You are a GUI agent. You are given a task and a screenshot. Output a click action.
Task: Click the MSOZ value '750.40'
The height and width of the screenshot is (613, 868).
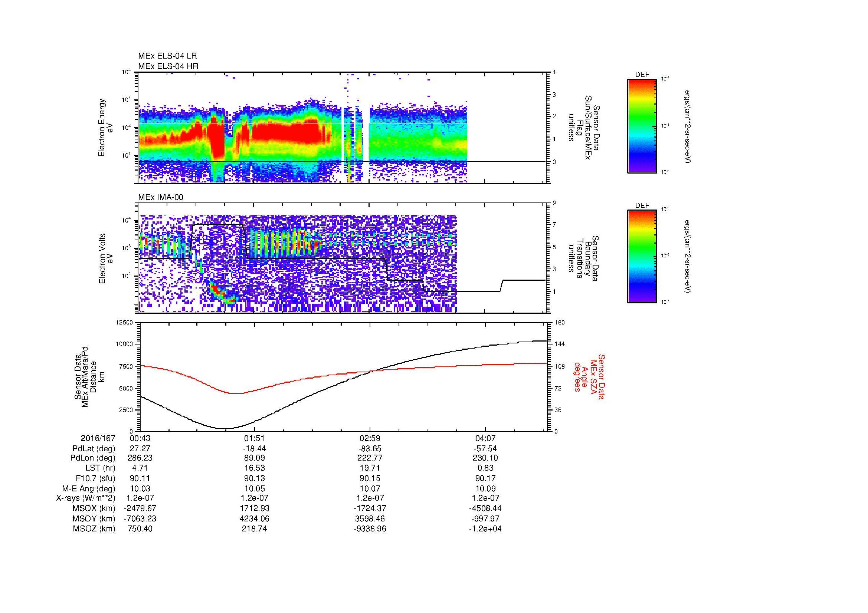pyautogui.click(x=140, y=529)
